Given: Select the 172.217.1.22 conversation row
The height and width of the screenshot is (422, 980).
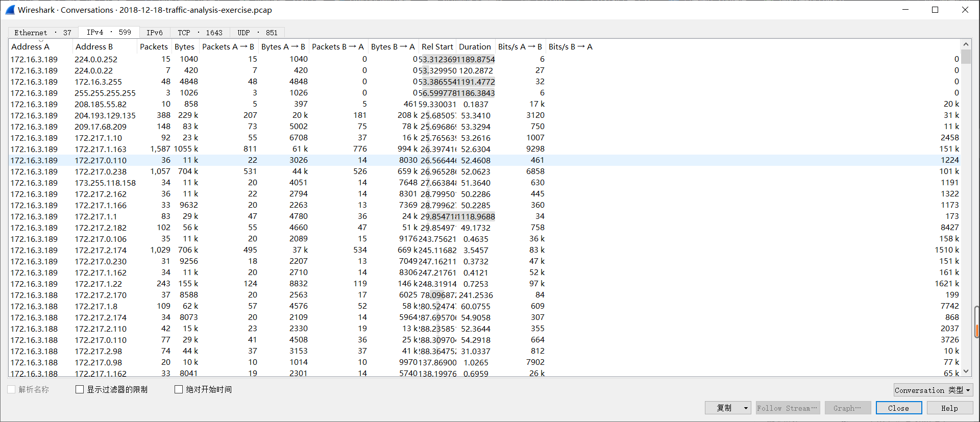Looking at the screenshot, I should pyautogui.click(x=485, y=284).
